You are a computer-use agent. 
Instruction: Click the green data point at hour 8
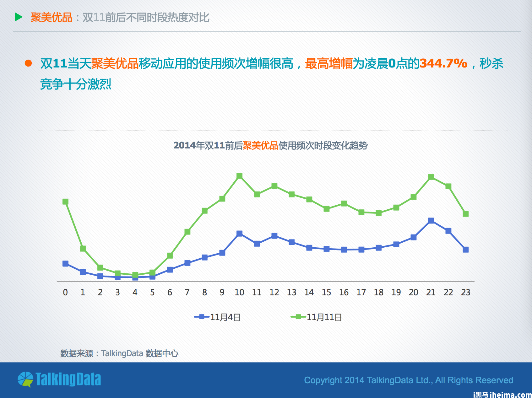205,211
